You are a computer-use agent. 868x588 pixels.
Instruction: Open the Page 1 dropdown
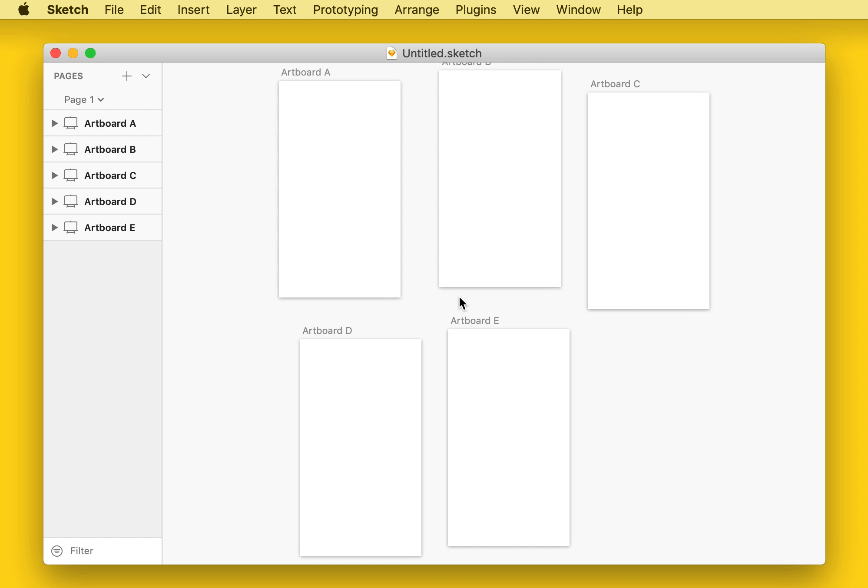pyautogui.click(x=84, y=100)
